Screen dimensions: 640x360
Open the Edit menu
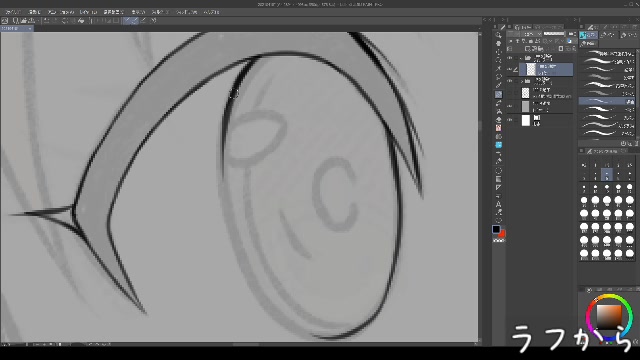point(34,12)
